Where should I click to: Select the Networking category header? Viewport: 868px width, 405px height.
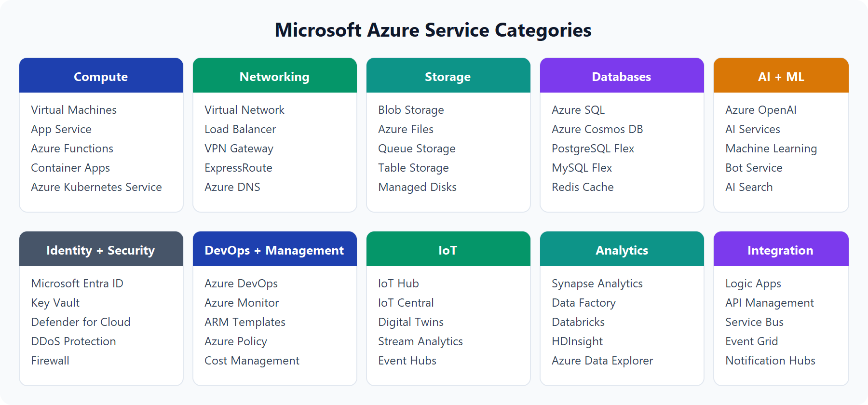[x=275, y=76]
